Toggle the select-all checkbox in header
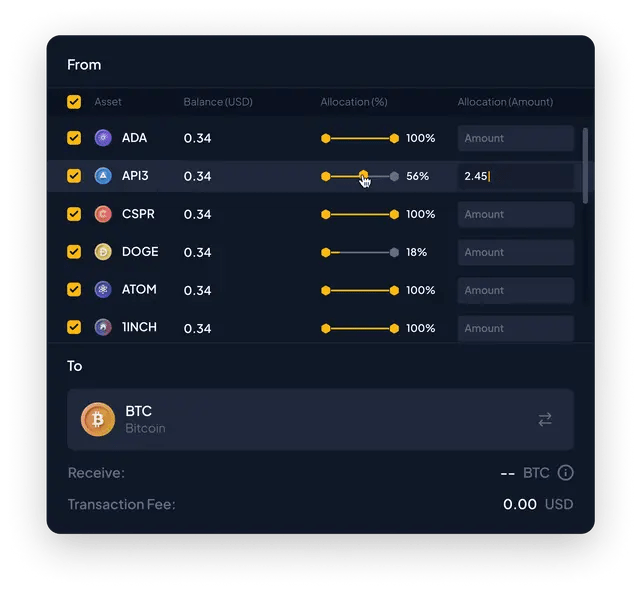The width and height of the screenshot is (640, 590). 74,102
